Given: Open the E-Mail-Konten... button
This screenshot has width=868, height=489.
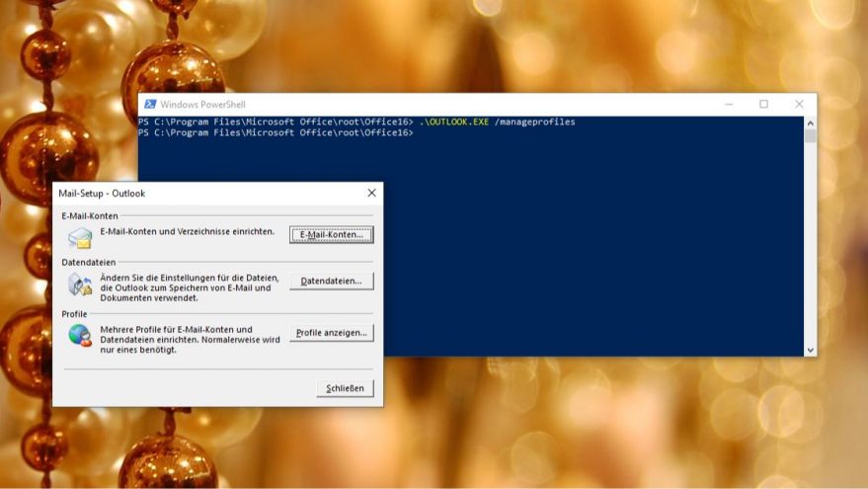Looking at the screenshot, I should [x=331, y=234].
